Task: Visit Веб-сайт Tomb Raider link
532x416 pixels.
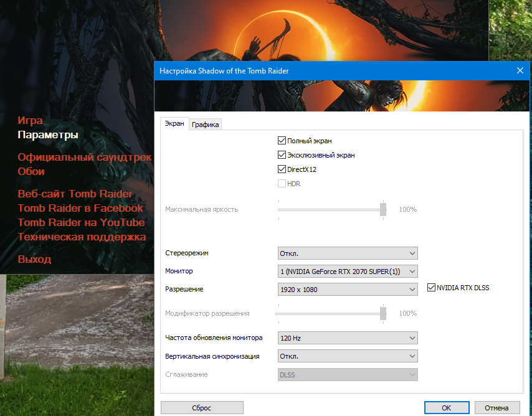Action: [x=75, y=194]
